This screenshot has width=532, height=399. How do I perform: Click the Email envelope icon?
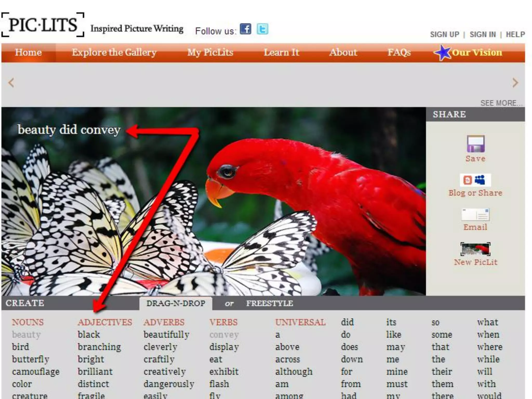click(475, 215)
